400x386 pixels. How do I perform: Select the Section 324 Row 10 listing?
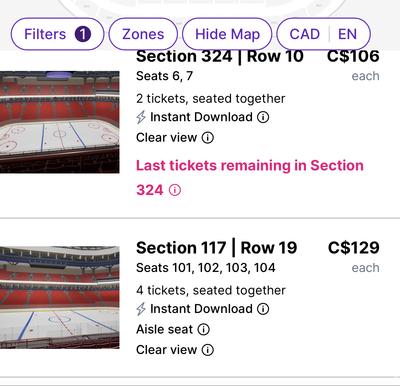coord(200,133)
